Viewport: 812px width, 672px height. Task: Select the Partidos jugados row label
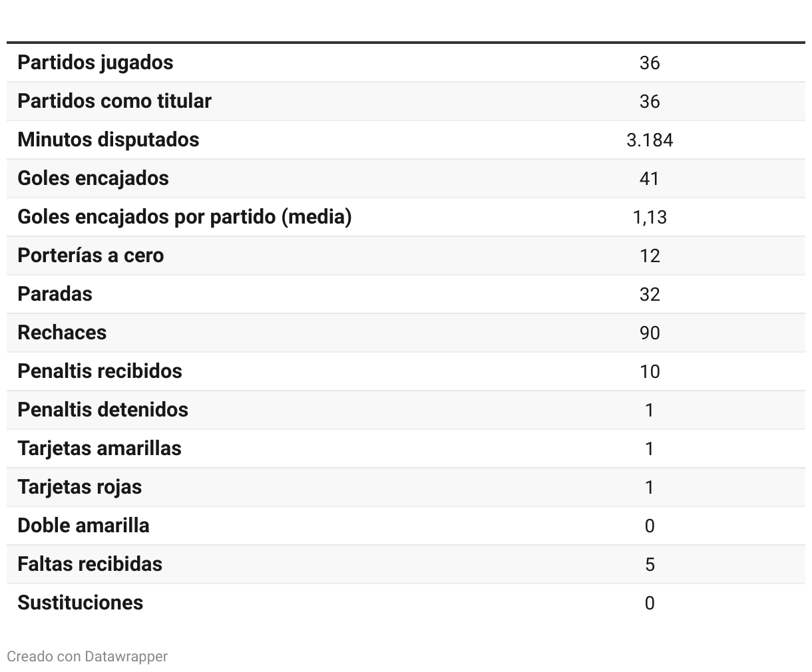point(95,63)
